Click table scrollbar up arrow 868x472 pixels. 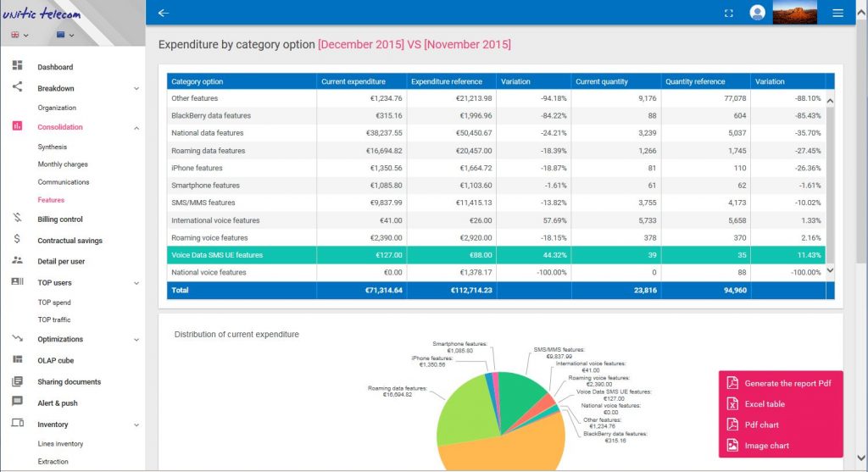tap(830, 101)
